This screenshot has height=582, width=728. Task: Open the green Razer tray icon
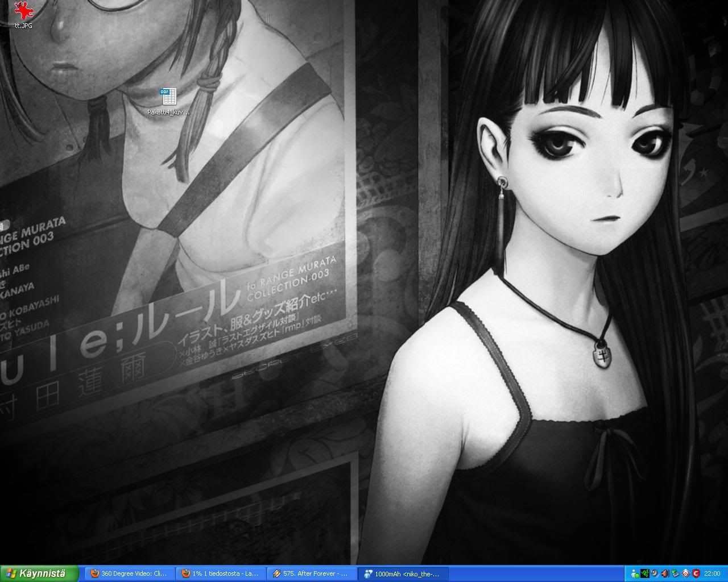644,573
